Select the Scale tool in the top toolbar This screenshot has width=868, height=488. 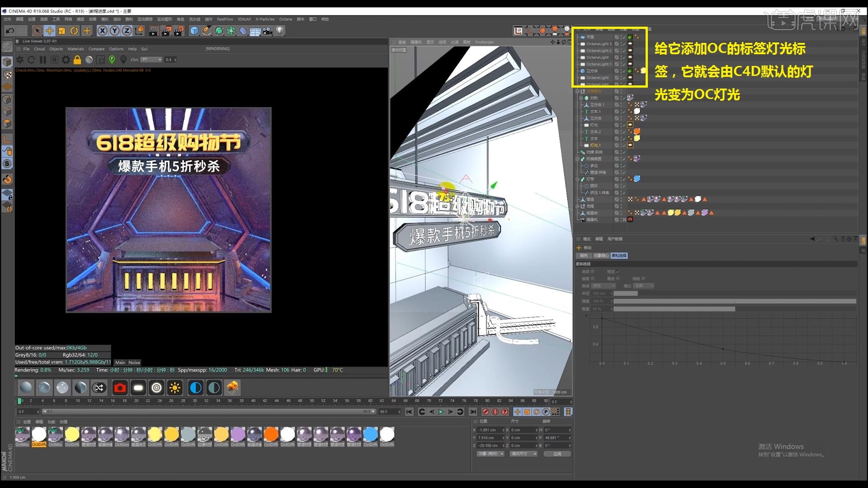61,31
